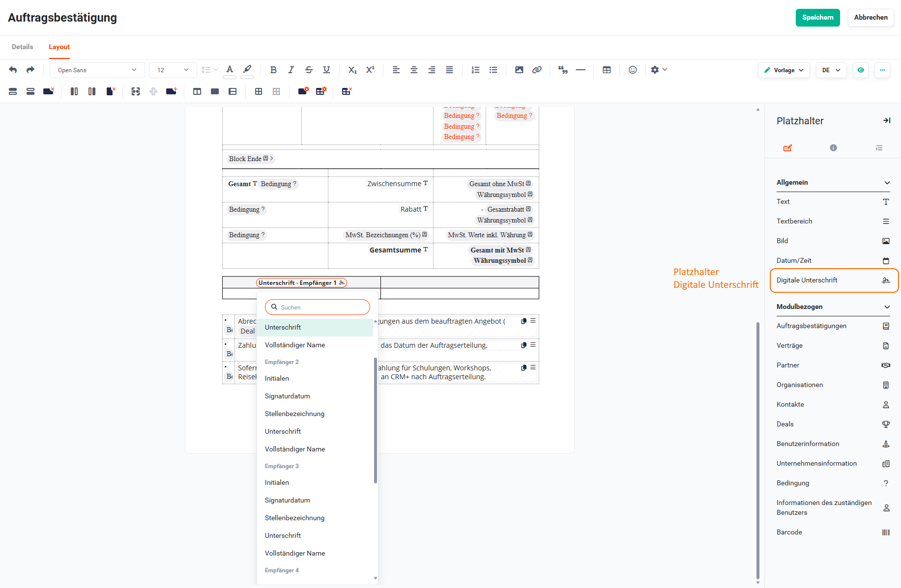Toggle the preview eye button
Viewport: 901px width, 588px height.
point(861,70)
